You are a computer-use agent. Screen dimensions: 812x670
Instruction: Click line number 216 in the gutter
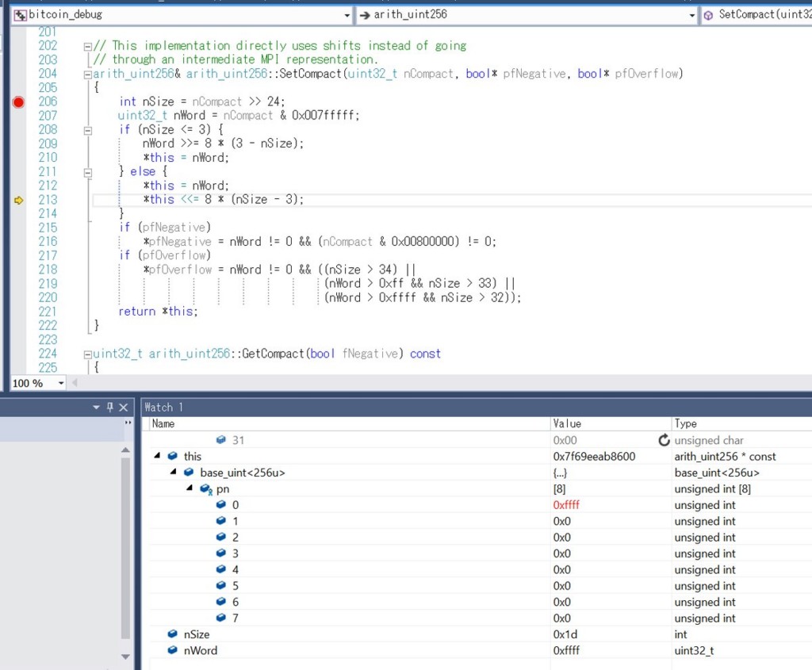point(48,241)
